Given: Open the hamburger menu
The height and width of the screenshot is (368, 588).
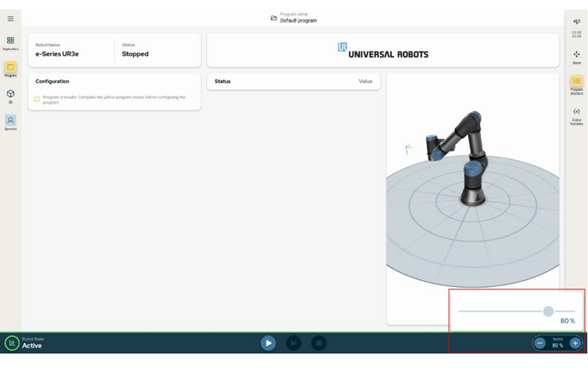Looking at the screenshot, I should (10, 18).
